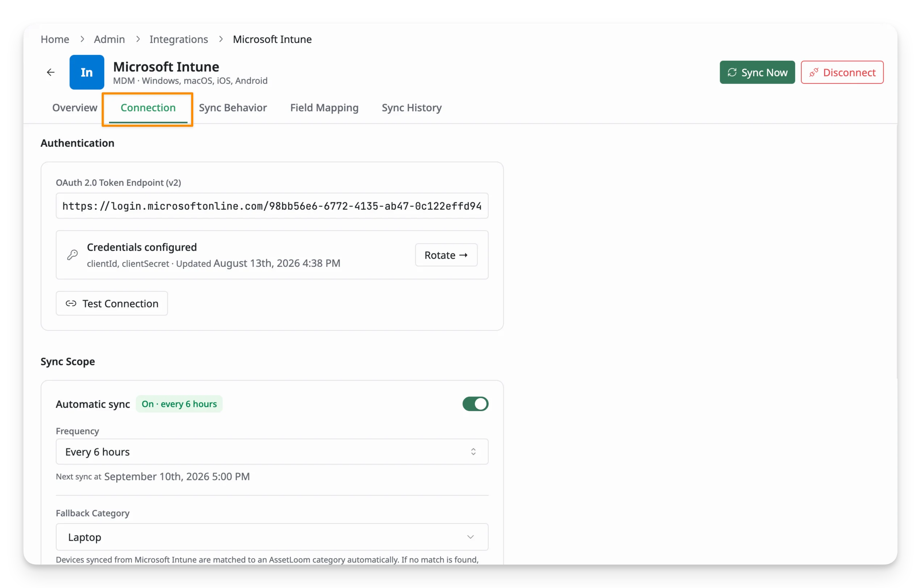This screenshot has height=588, width=921.
Task: Select the Connection tab
Action: point(148,108)
